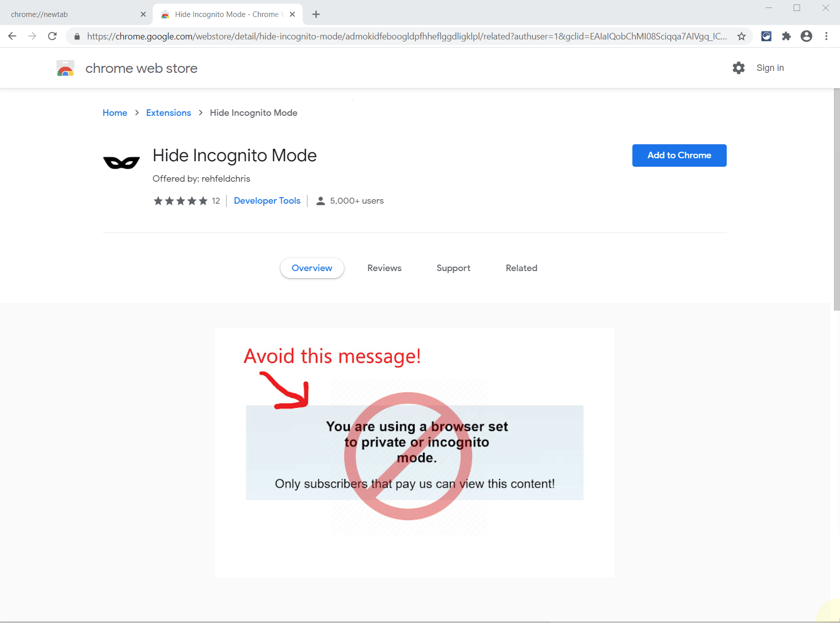
Task: Open a new tab with the plus button
Action: pyautogui.click(x=316, y=14)
